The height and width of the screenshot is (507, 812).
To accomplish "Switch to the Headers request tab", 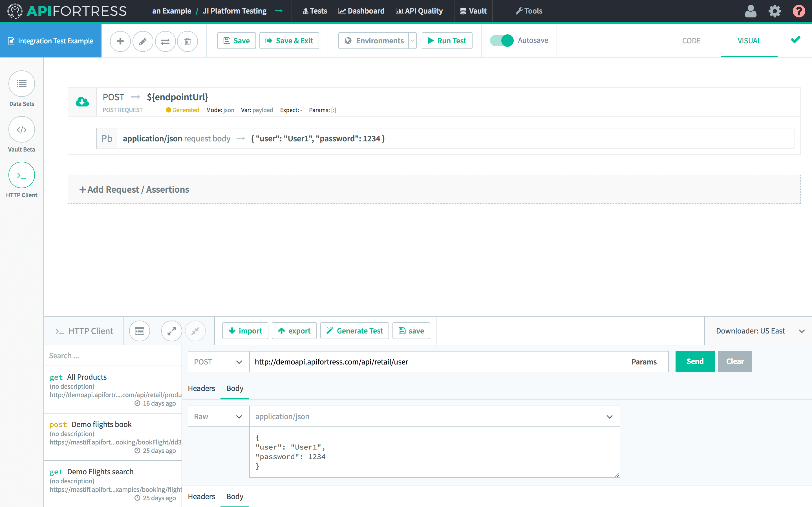I will coord(201,388).
